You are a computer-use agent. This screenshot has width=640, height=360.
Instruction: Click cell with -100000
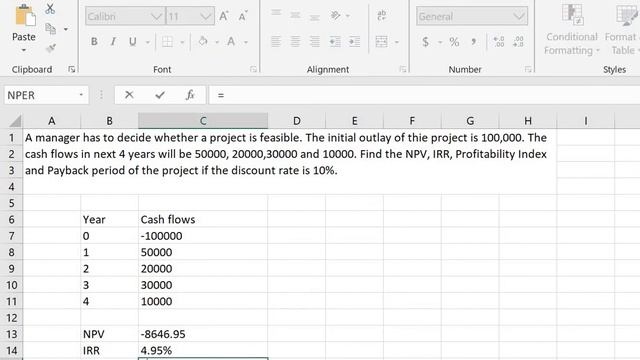pyautogui.click(x=203, y=236)
